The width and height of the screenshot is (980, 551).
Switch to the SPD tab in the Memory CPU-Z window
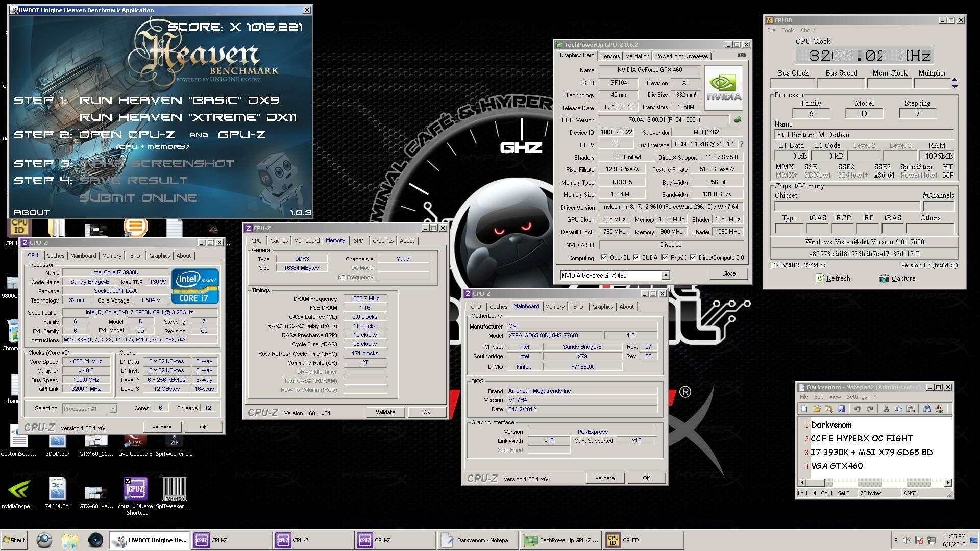[359, 241]
